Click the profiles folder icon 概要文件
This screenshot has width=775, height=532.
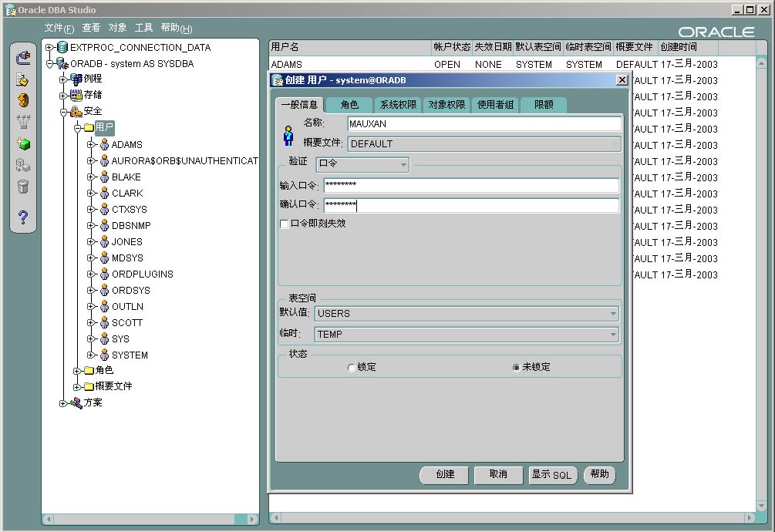click(x=89, y=387)
